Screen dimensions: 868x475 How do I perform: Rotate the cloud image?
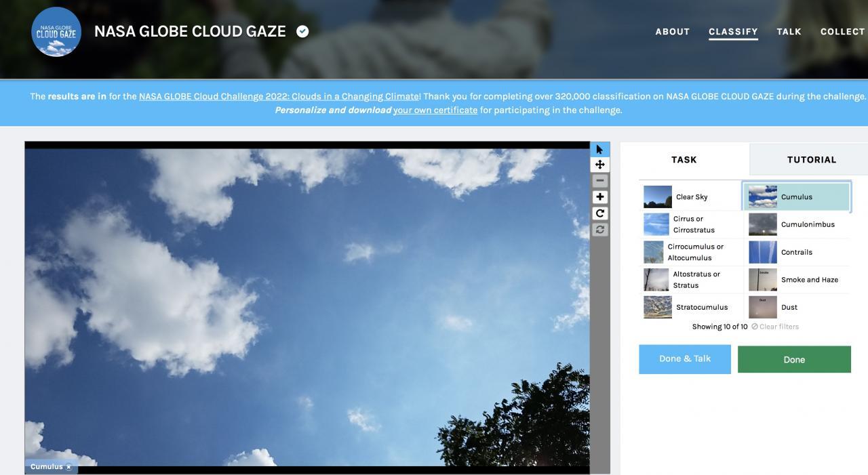(x=599, y=213)
